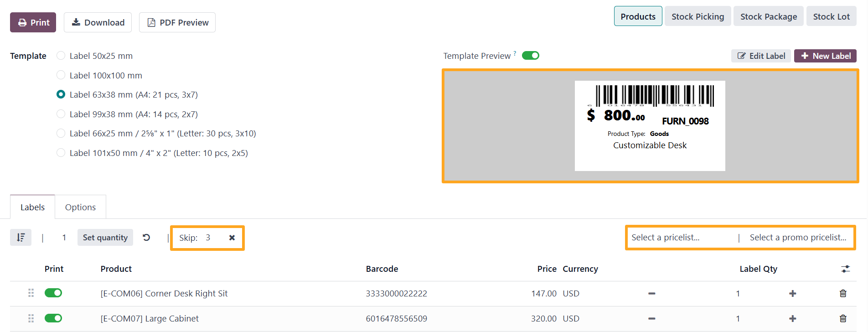Toggle Template Preview switch off
The width and height of the screenshot is (868, 332).
tap(531, 56)
